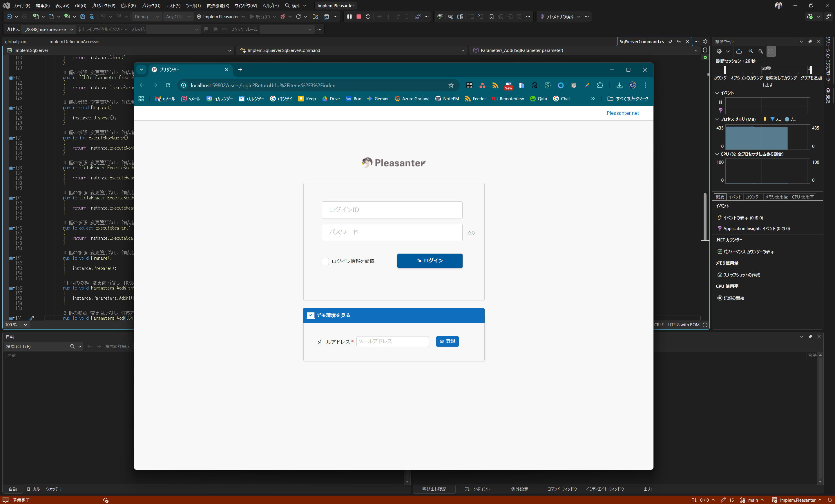Bookmark this page with star icon

(x=451, y=85)
